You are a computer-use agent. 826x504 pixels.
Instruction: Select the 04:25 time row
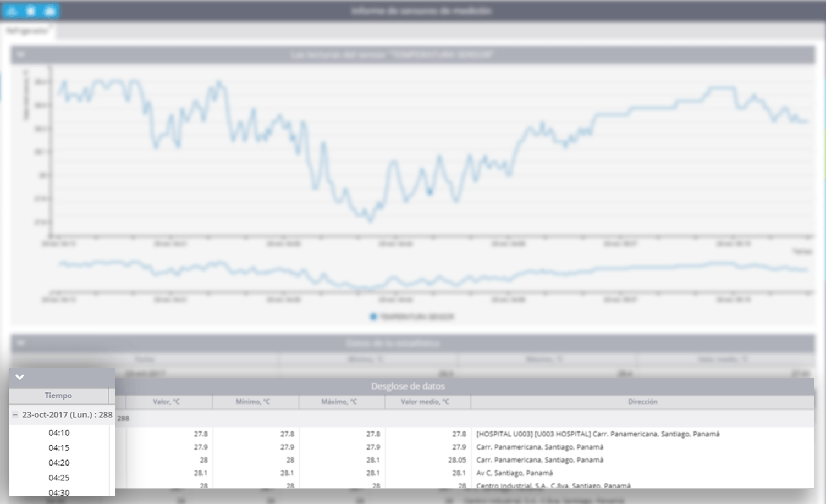59,478
